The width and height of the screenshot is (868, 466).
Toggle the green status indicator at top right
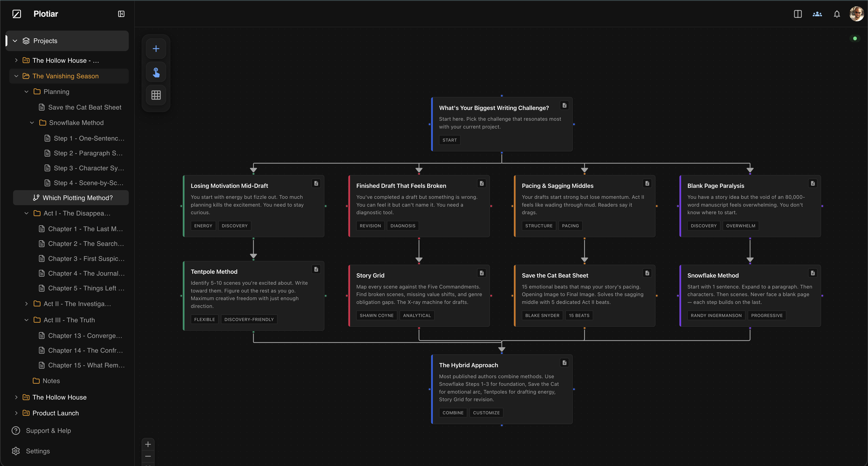[x=855, y=38]
